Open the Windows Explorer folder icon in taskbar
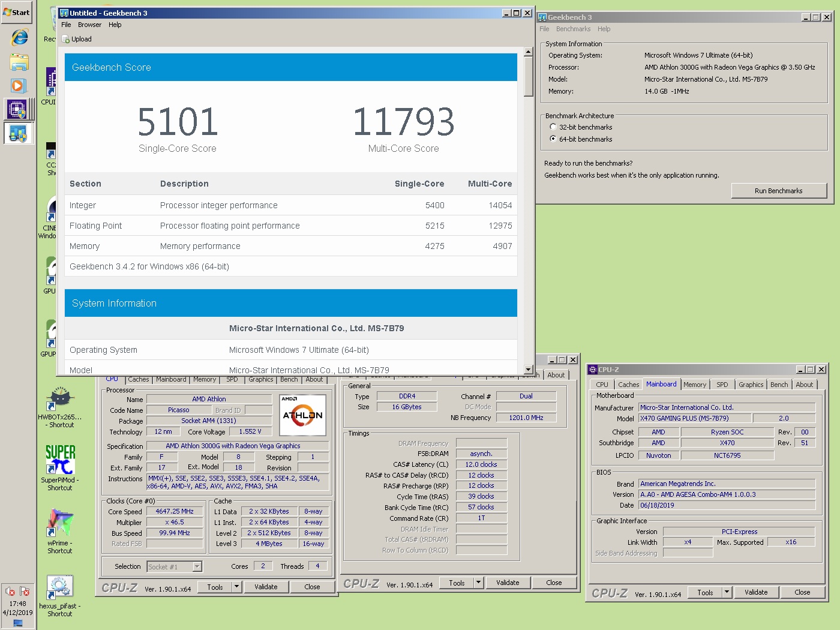Image resolution: width=840 pixels, height=630 pixels. 19,62
